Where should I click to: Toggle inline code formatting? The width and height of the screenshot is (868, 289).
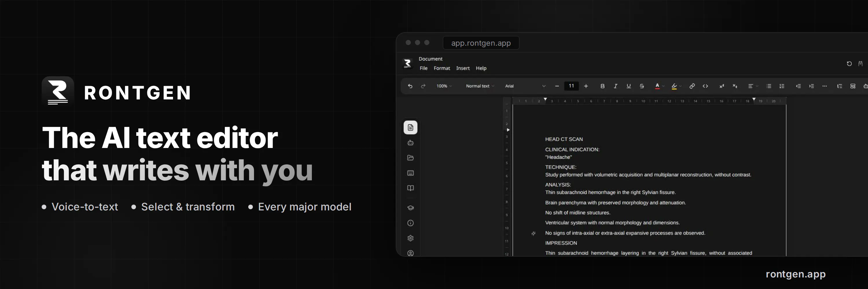(705, 86)
